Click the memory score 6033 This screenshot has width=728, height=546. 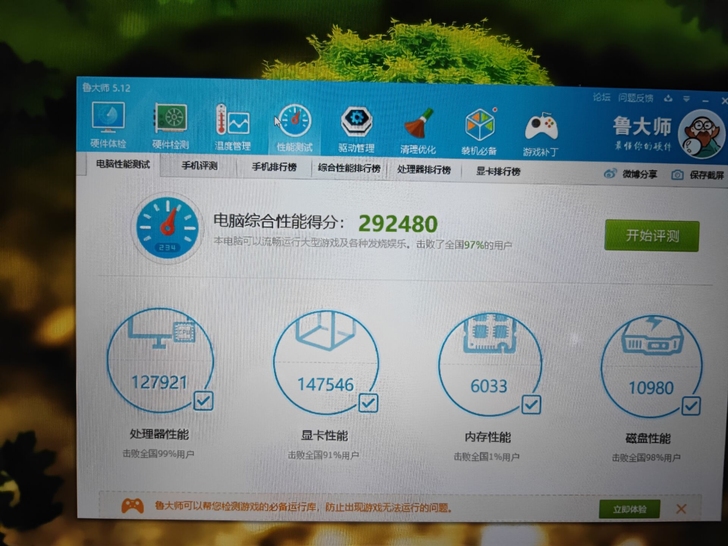pos(489,386)
